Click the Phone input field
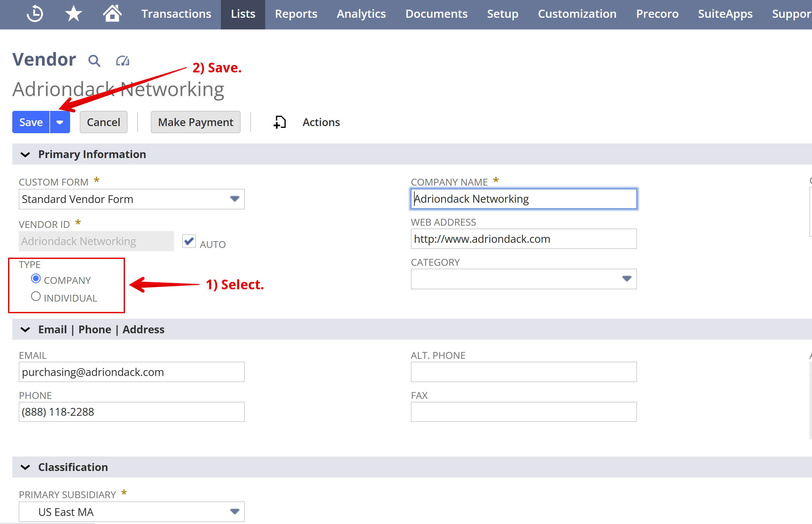Viewport: 812px width, 524px height. pyautogui.click(x=131, y=412)
